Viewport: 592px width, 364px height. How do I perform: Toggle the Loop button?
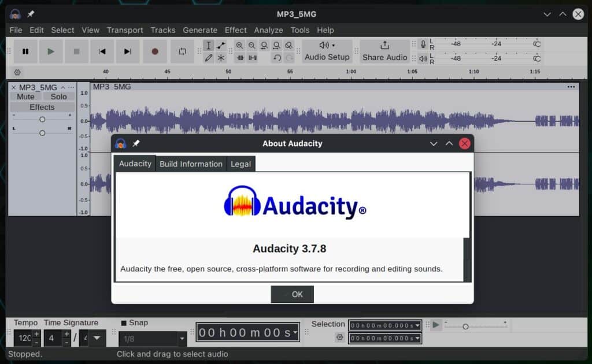(x=182, y=51)
